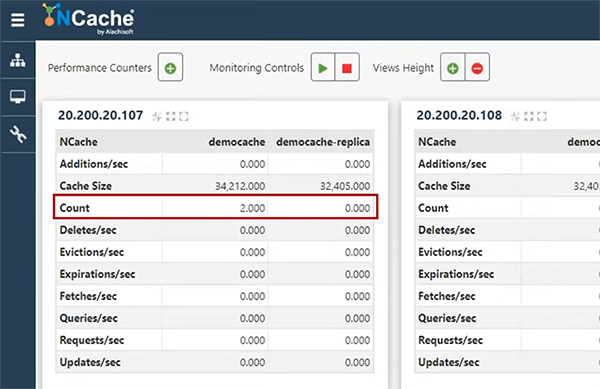
Task: Click the expand icon on the 20.200.20.107 panel
Action: pyautogui.click(x=171, y=116)
